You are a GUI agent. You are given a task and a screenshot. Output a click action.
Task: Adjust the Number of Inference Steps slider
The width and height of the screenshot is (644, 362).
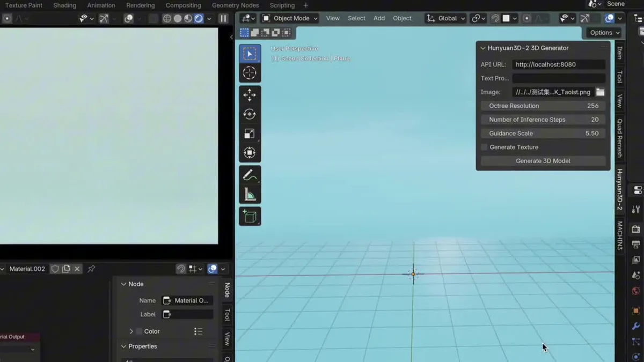point(543,120)
